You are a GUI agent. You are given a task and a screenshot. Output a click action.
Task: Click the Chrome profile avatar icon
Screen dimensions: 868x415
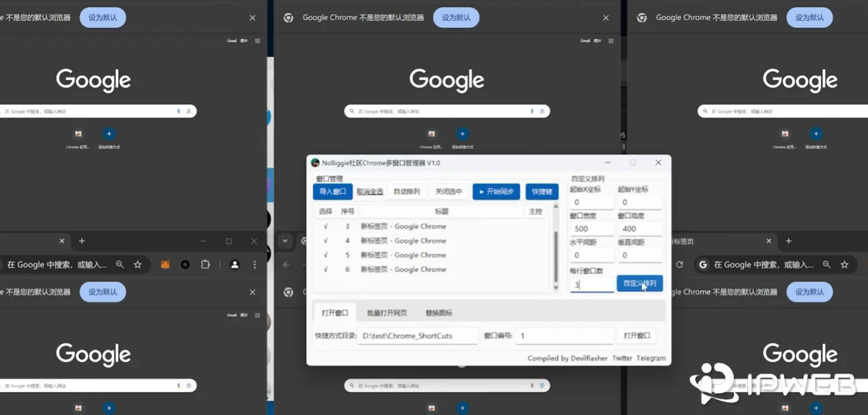tap(234, 263)
